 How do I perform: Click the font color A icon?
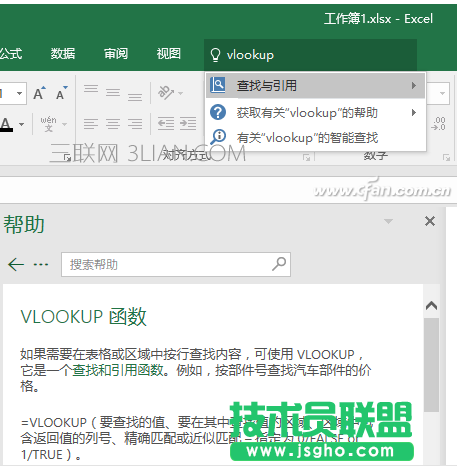(6, 124)
